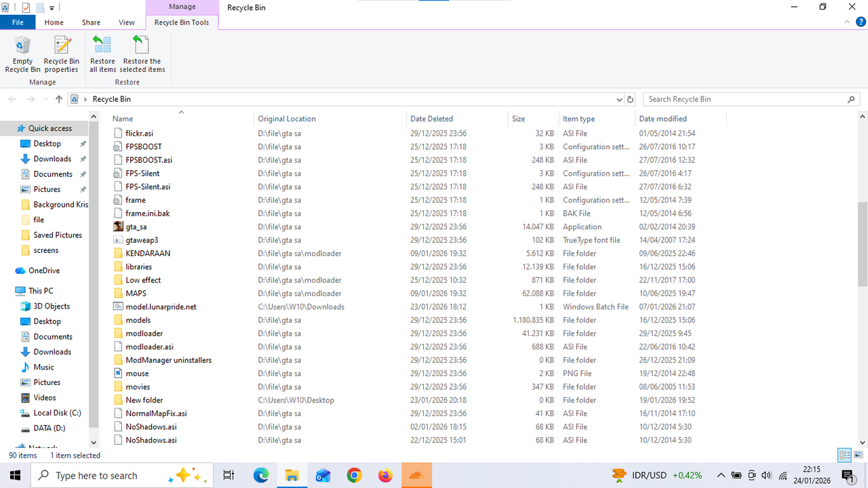The height and width of the screenshot is (488, 868).
Task: Collapse the ribbon with the chevron
Action: click(847, 22)
